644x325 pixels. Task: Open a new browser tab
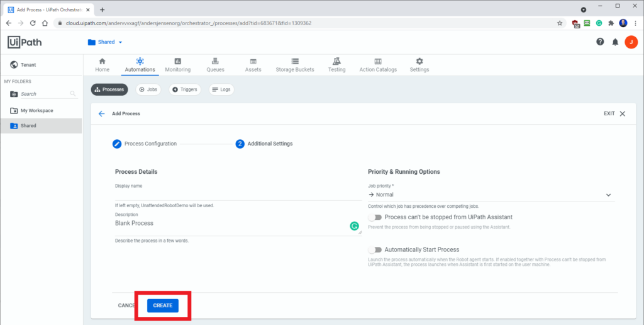103,9
